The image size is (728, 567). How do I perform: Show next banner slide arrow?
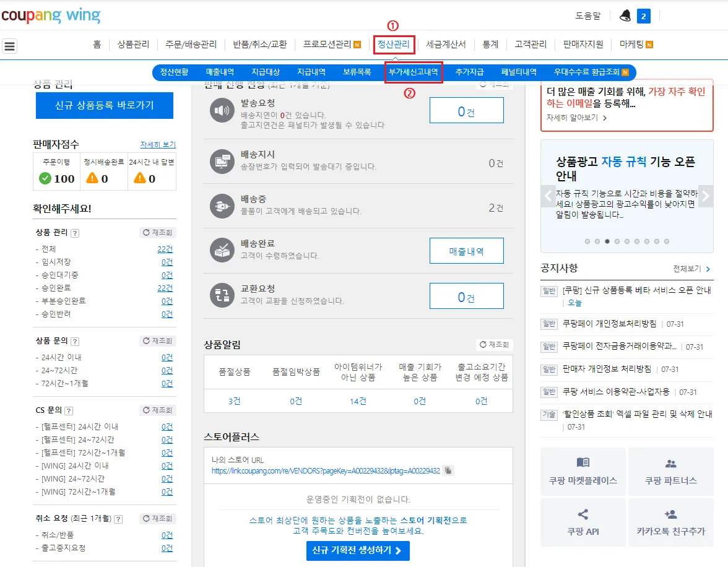click(706, 196)
